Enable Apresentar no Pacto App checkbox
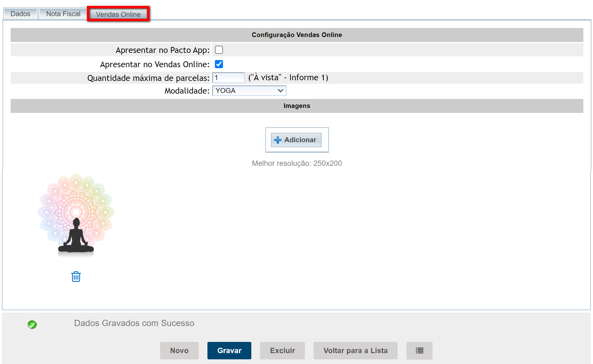 [219, 50]
